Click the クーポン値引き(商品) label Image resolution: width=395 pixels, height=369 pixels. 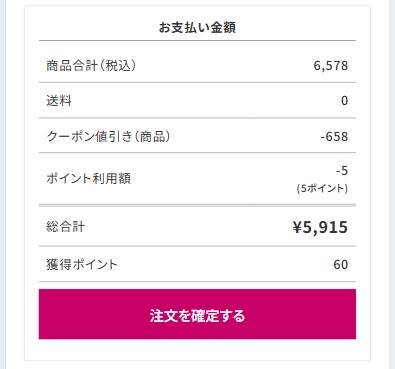(108, 136)
